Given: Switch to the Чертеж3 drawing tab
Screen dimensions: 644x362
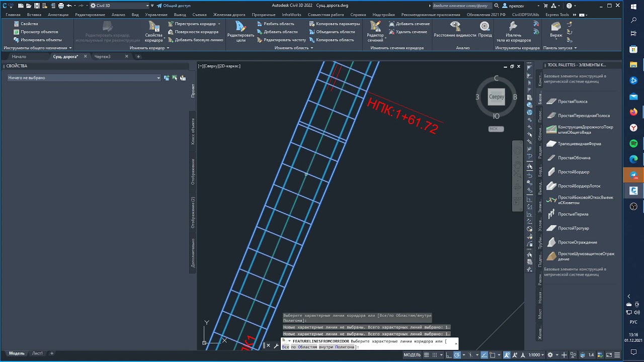Looking at the screenshot, I should [x=102, y=56].
